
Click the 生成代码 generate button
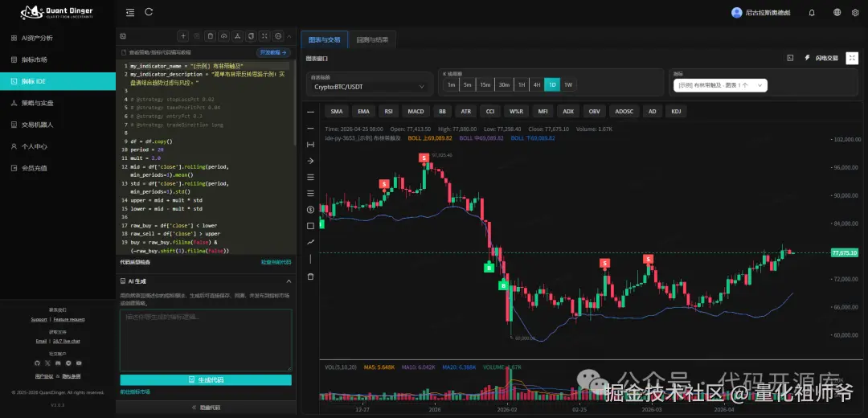click(206, 379)
